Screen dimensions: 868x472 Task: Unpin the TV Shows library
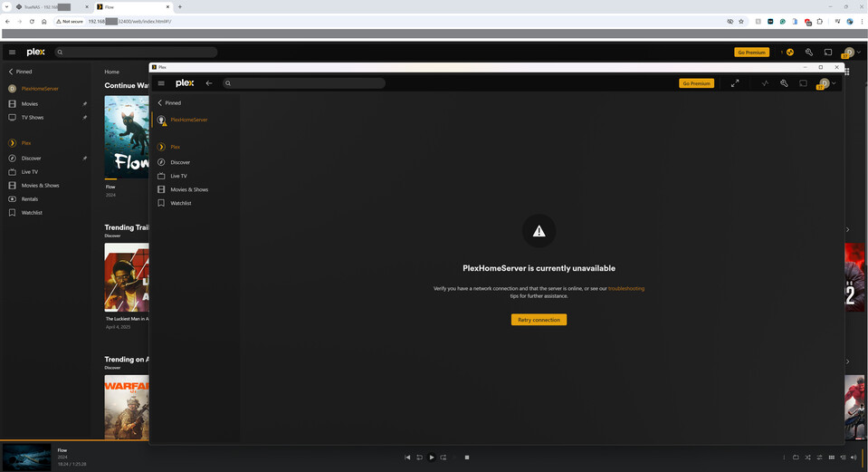pyautogui.click(x=85, y=118)
